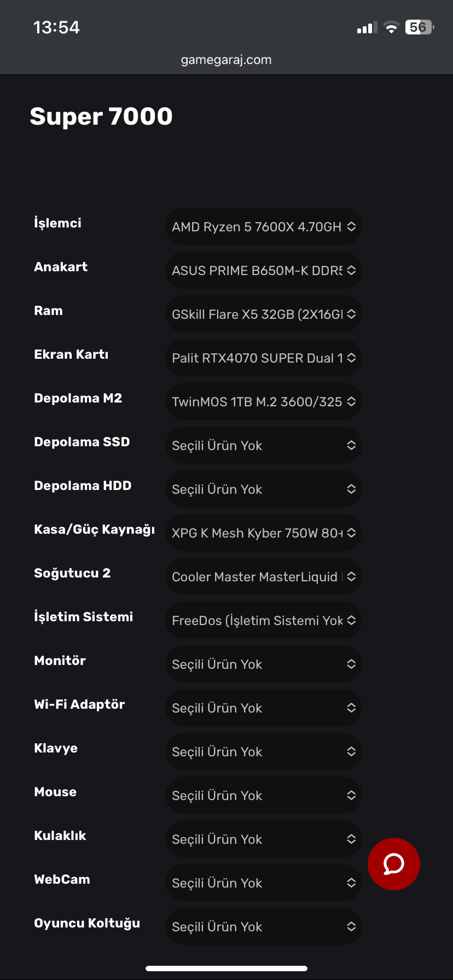Tap the iOS home indicator bar
The image size is (453, 980).
[x=226, y=969]
